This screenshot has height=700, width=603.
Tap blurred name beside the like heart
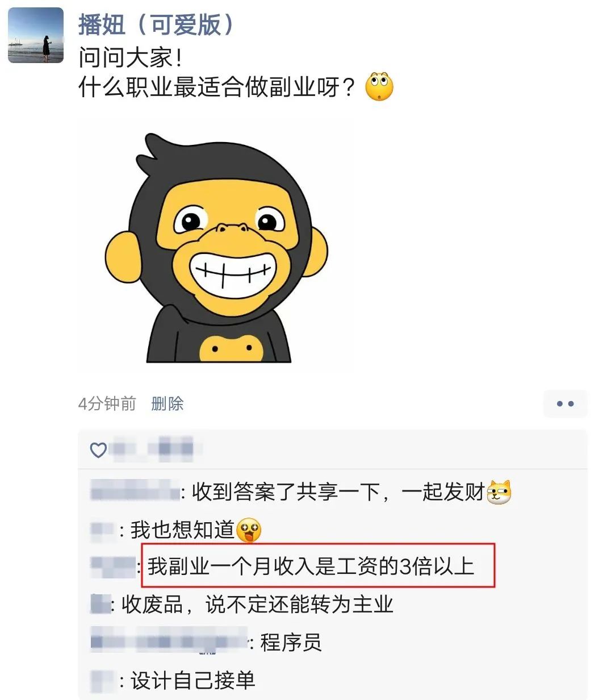pyautogui.click(x=152, y=449)
